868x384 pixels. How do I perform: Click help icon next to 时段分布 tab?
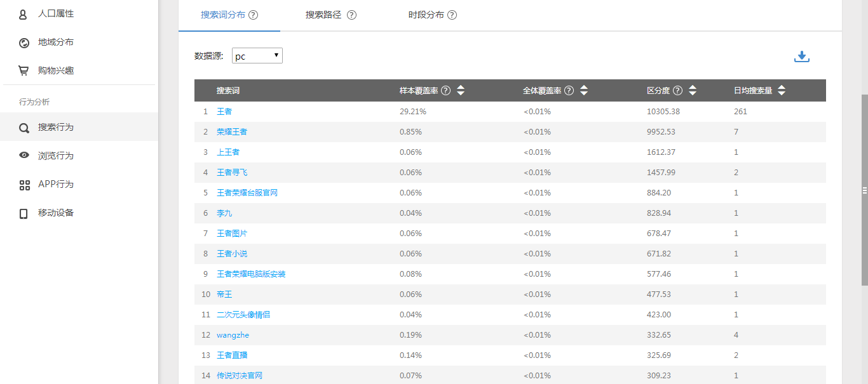(x=452, y=15)
